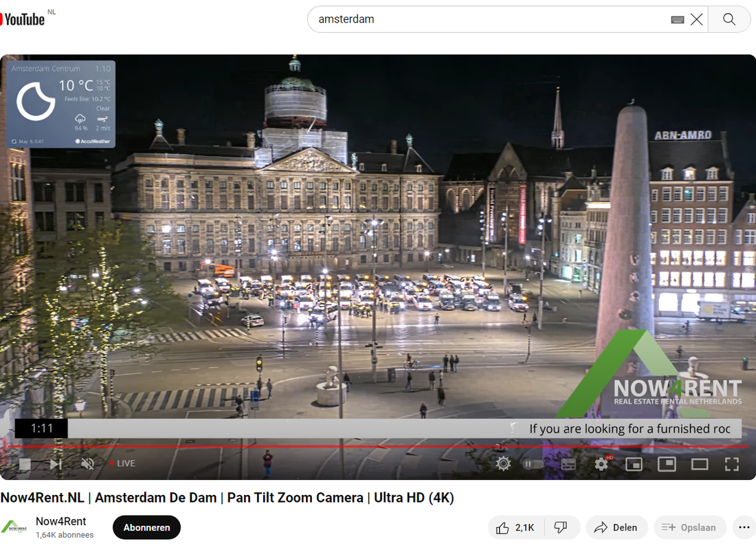The height and width of the screenshot is (550, 756).
Task: Click the magnifier search button
Action: point(729,19)
